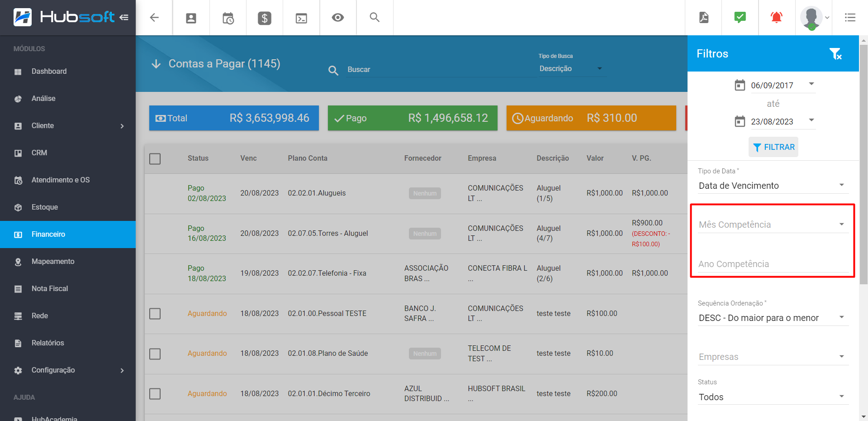Click the down arrow beside Contas a Pagar
The width and height of the screenshot is (868, 421).
pyautogui.click(x=156, y=64)
